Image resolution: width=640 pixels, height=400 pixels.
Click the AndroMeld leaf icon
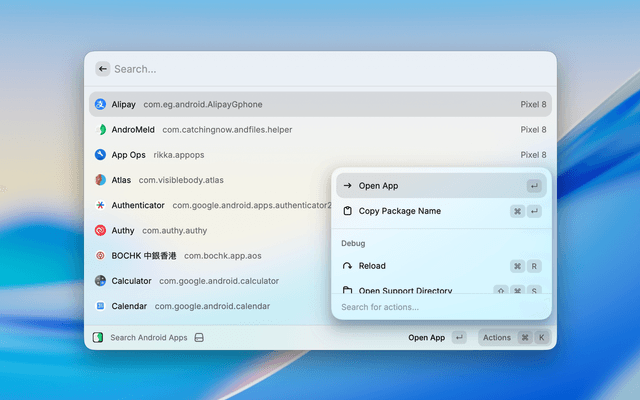[100, 130]
